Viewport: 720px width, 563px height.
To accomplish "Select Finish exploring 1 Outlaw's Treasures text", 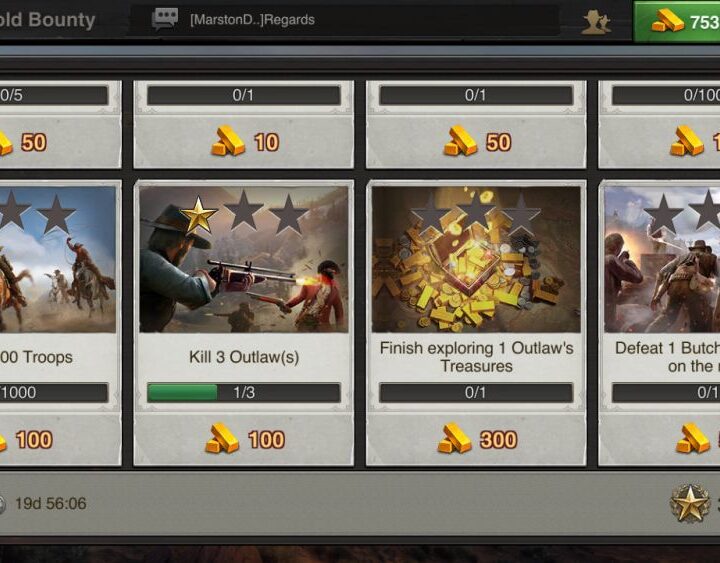I will coord(476,357).
